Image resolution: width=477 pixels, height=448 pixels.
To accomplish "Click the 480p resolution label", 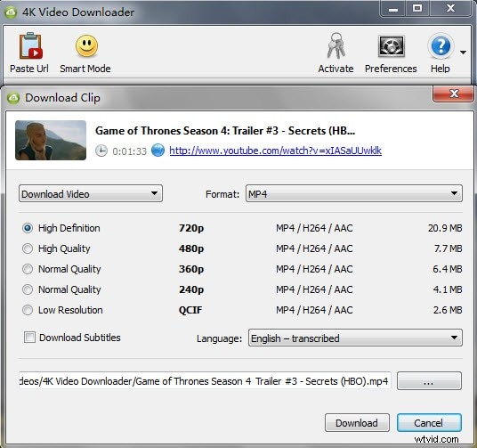I will (x=191, y=248).
